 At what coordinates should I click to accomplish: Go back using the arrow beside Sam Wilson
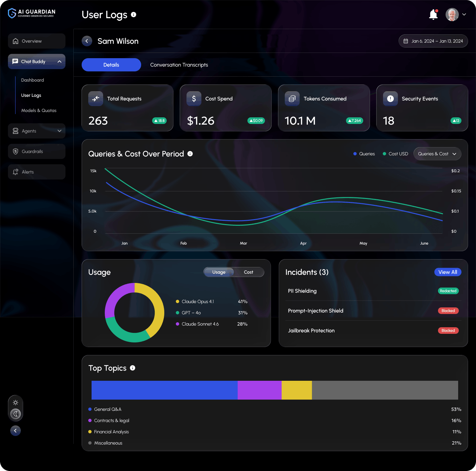tap(87, 41)
